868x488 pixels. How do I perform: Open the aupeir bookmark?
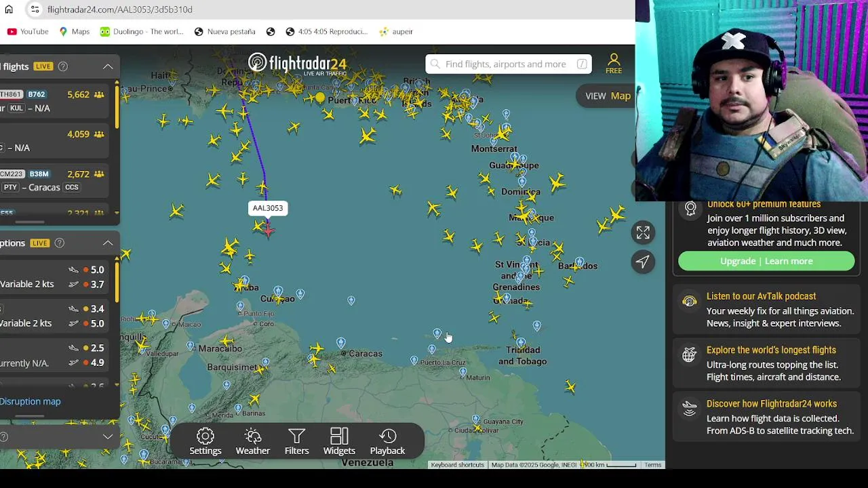coord(396,31)
